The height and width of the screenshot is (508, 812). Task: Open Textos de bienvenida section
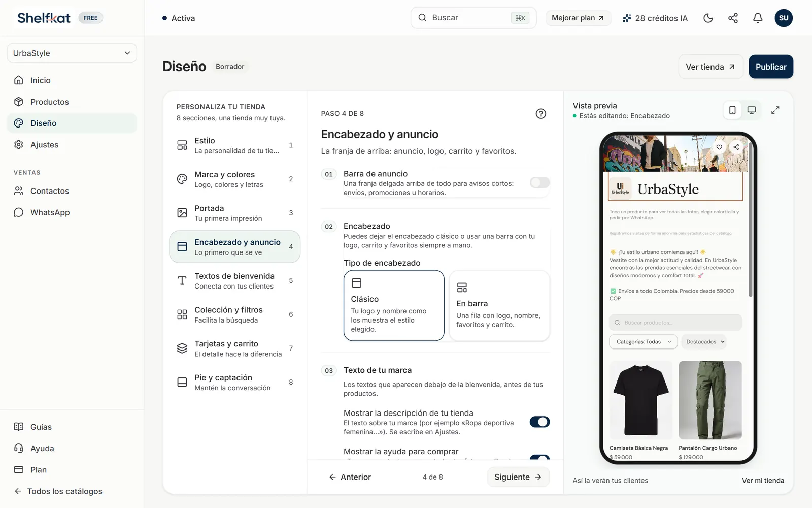click(x=234, y=281)
